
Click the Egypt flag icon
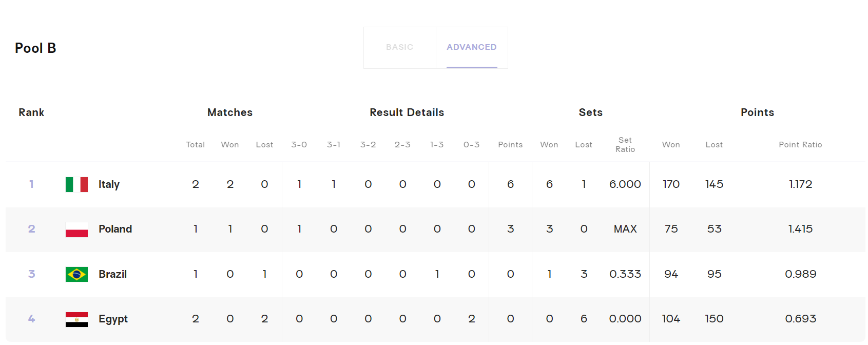(76, 319)
